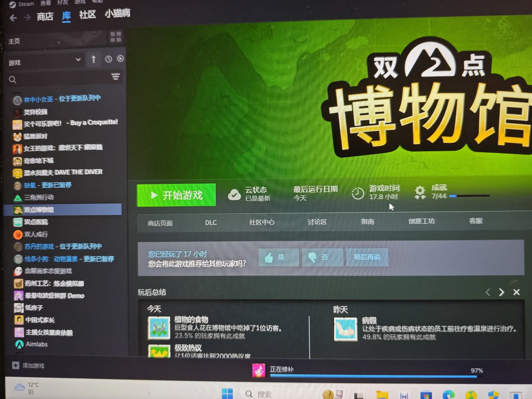
Task: Click the next arrow in 玩后总结 panel
Action: pos(501,292)
